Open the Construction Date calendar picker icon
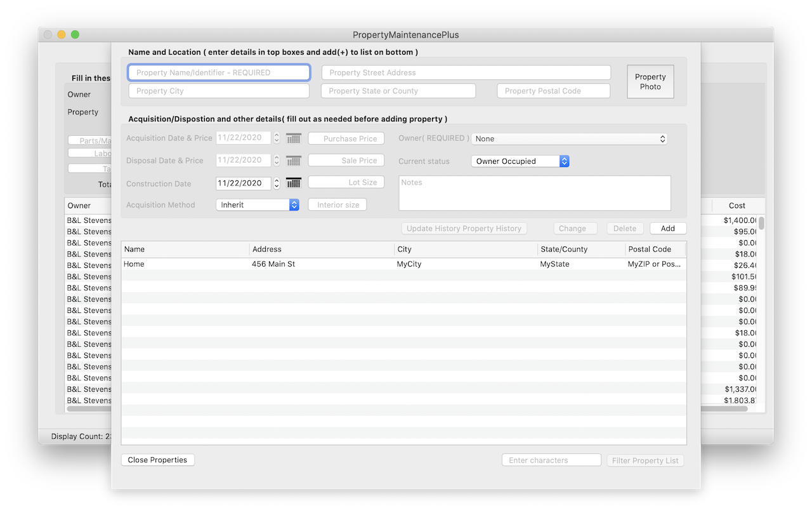Screen dimensions: 812x508 293,183
